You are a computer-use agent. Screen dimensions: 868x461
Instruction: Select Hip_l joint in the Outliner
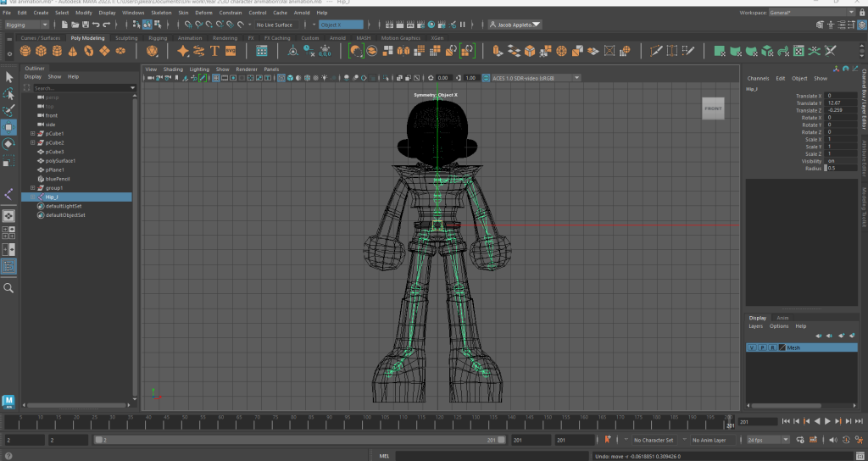[x=53, y=197]
